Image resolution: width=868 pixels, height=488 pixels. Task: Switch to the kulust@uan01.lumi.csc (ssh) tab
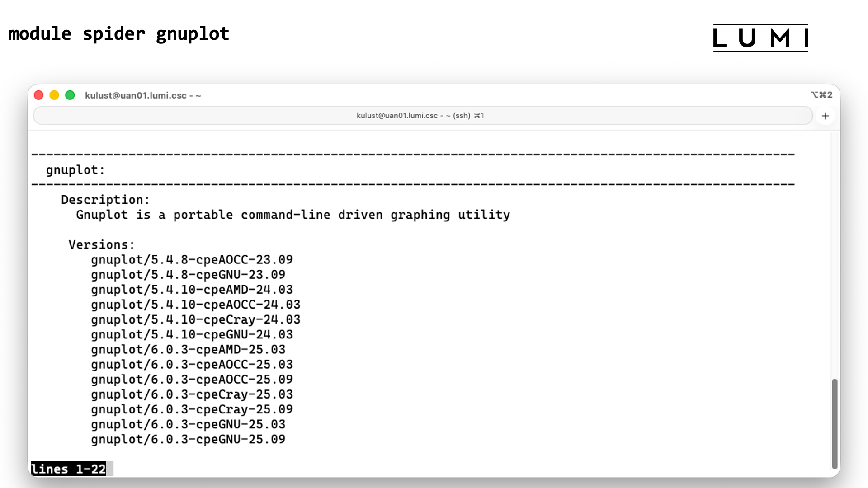point(420,116)
